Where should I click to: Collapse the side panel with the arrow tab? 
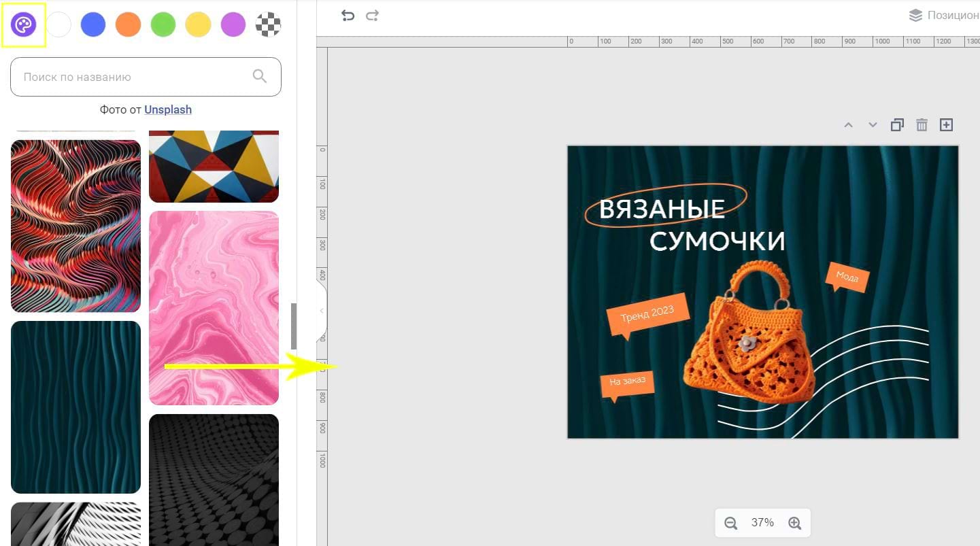pos(322,311)
